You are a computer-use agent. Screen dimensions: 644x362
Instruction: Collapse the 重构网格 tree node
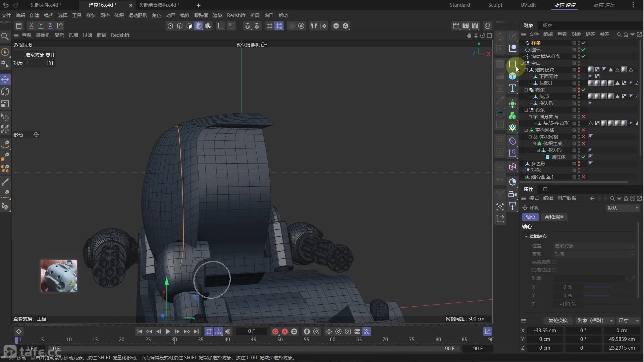[526, 130]
